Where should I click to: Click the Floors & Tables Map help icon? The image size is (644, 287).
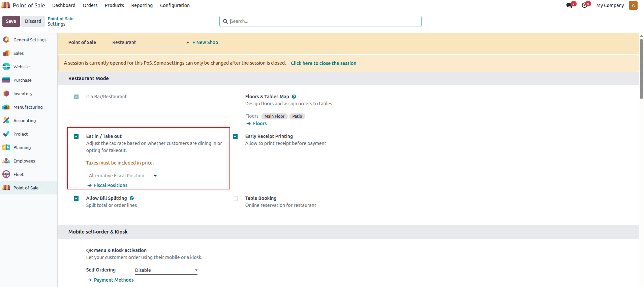pyautogui.click(x=294, y=97)
